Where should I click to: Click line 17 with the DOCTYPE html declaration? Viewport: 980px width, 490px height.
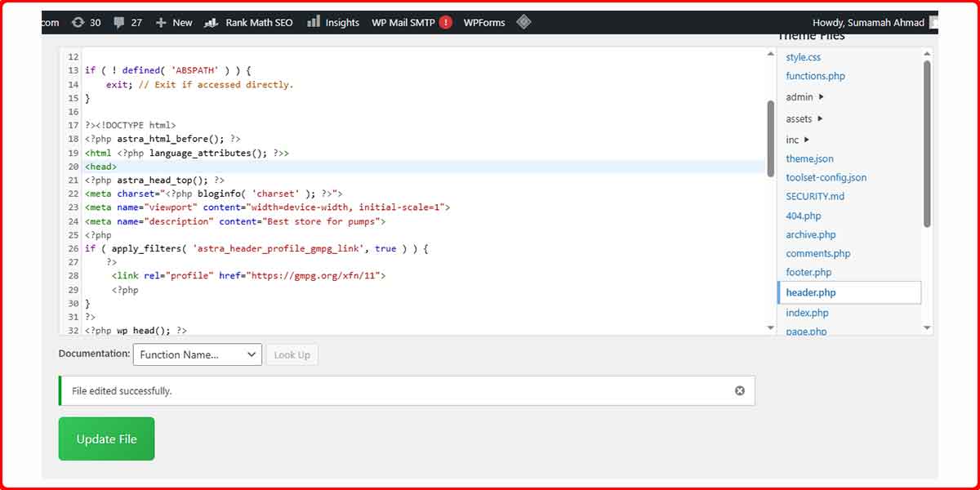(130, 125)
